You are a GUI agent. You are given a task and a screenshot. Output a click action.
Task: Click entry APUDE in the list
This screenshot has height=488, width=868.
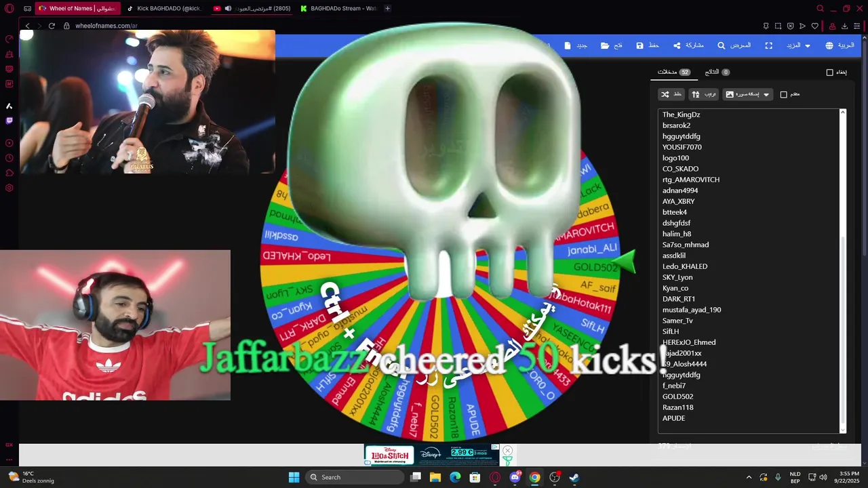[674, 418]
